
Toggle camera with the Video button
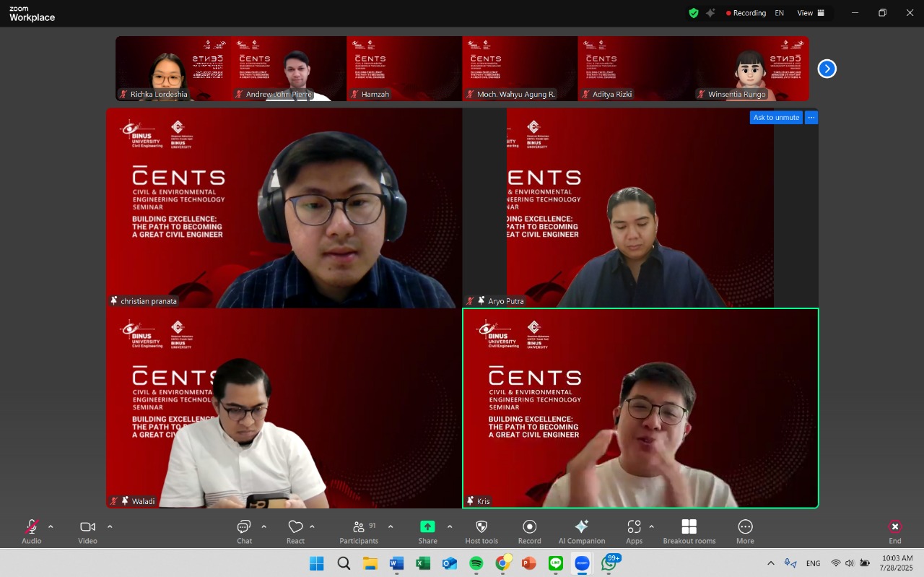point(88,531)
